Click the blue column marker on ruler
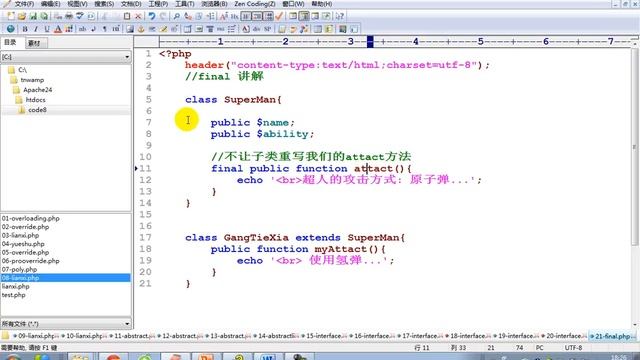640x360 pixels. 370,41
